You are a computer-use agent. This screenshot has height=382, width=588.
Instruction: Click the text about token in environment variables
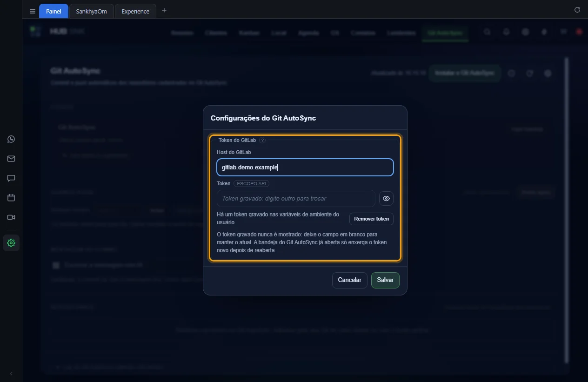(x=278, y=218)
